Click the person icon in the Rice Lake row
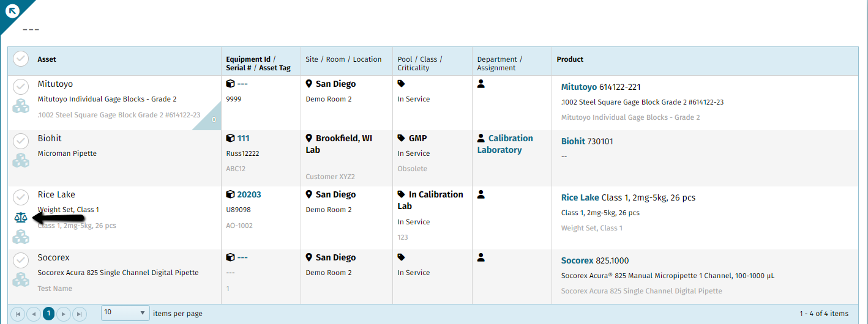Viewport: 868px width, 324px height. pos(481,194)
